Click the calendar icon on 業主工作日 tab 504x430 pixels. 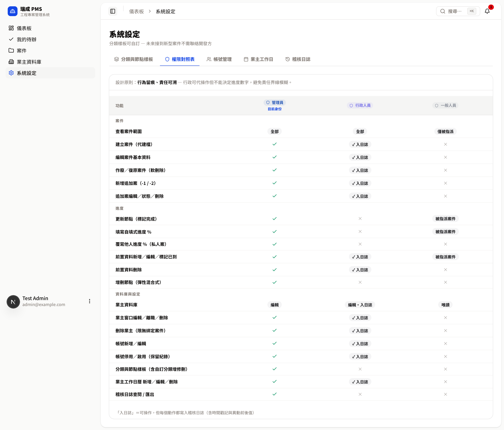(246, 59)
